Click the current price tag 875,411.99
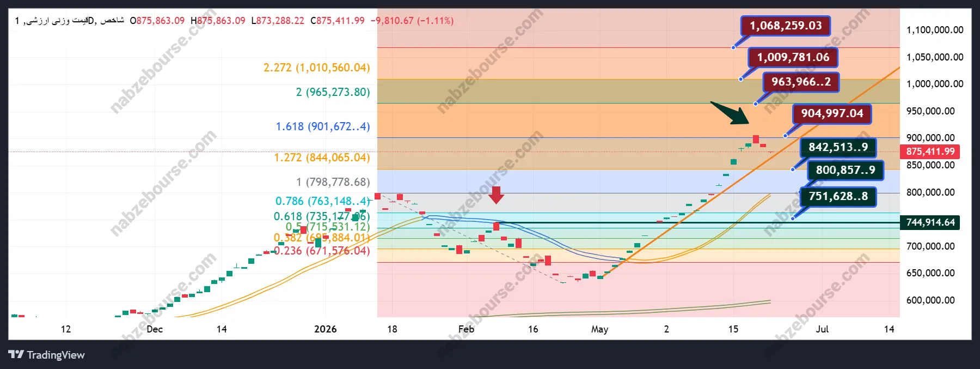Viewport: 980px width, 369px height. pyautogui.click(x=930, y=152)
